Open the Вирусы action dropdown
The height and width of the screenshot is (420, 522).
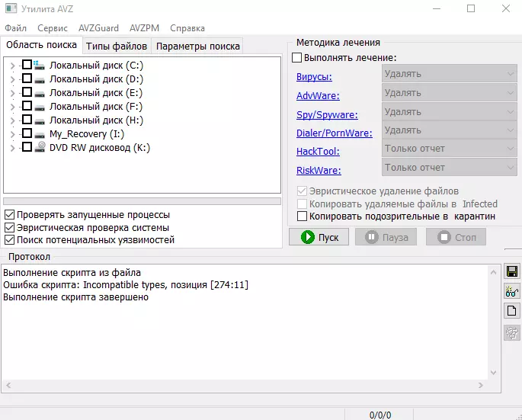(x=450, y=74)
